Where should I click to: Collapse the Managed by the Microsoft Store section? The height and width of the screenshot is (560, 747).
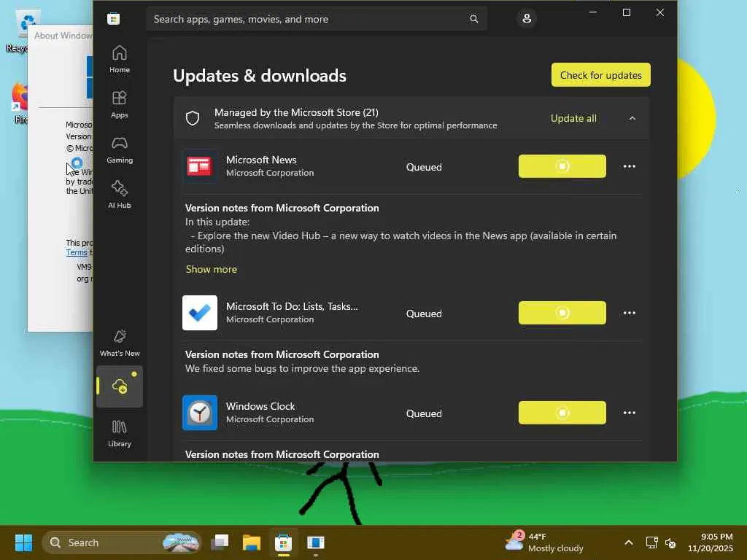pos(632,118)
